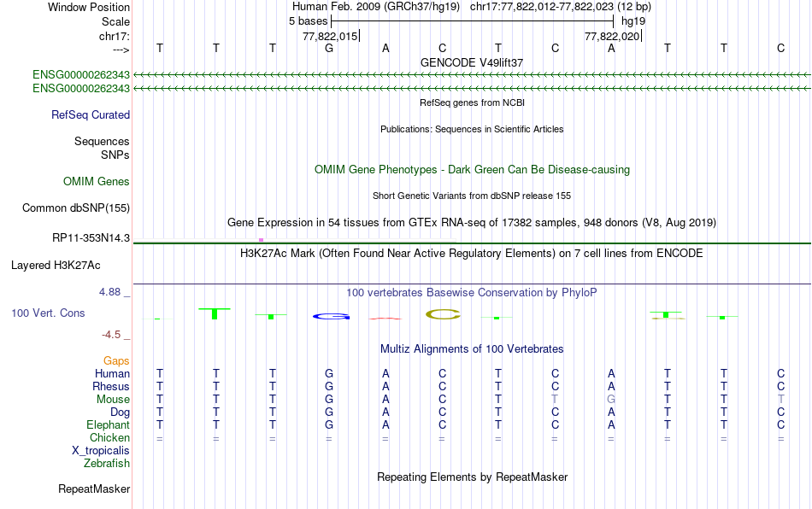The width and height of the screenshot is (812, 509).
Task: Click the Window Position label
Action: 89,7
